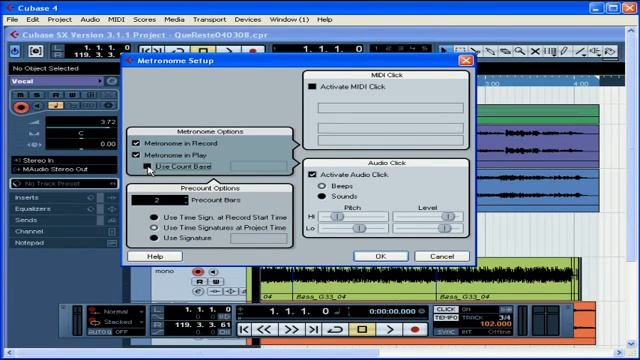Go to project start on transport panel

[x=244, y=329]
